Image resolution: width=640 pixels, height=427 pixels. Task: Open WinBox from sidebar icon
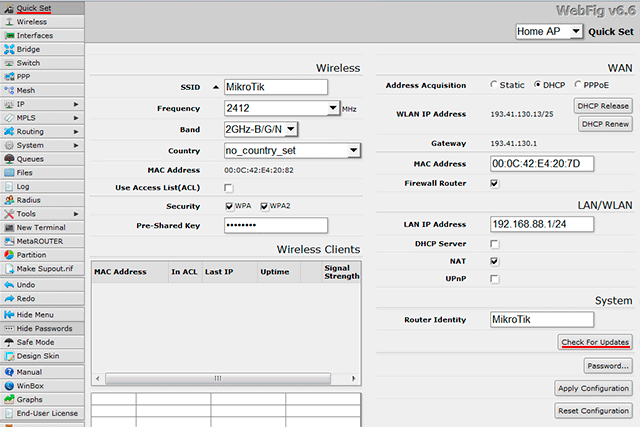tap(9, 385)
